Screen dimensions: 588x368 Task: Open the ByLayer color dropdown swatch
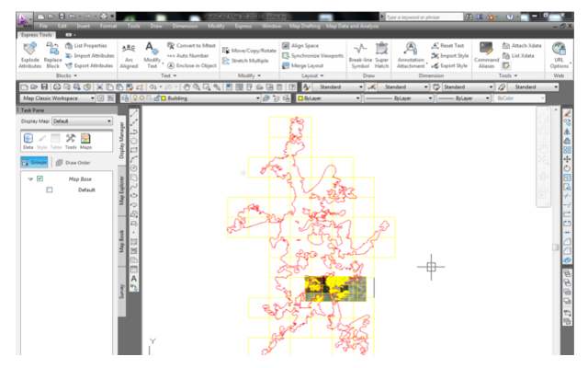pos(329,98)
